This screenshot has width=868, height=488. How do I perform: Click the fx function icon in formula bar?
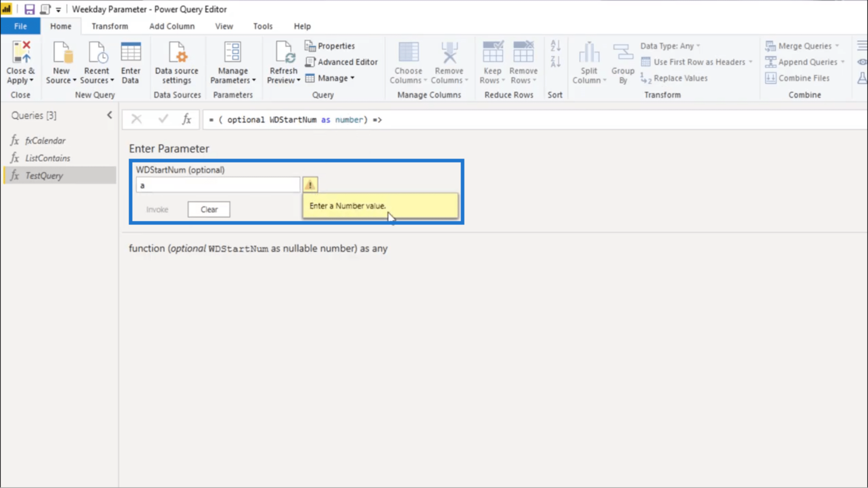point(187,119)
